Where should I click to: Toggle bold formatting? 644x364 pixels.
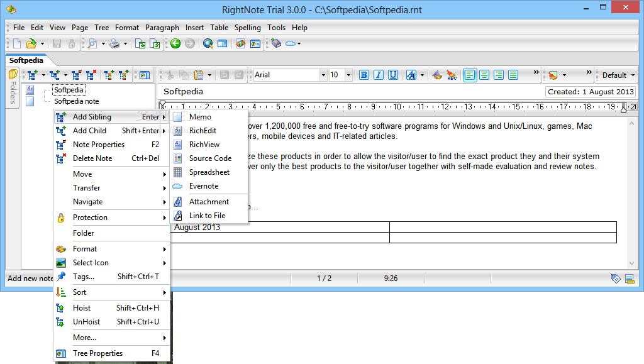tap(364, 75)
